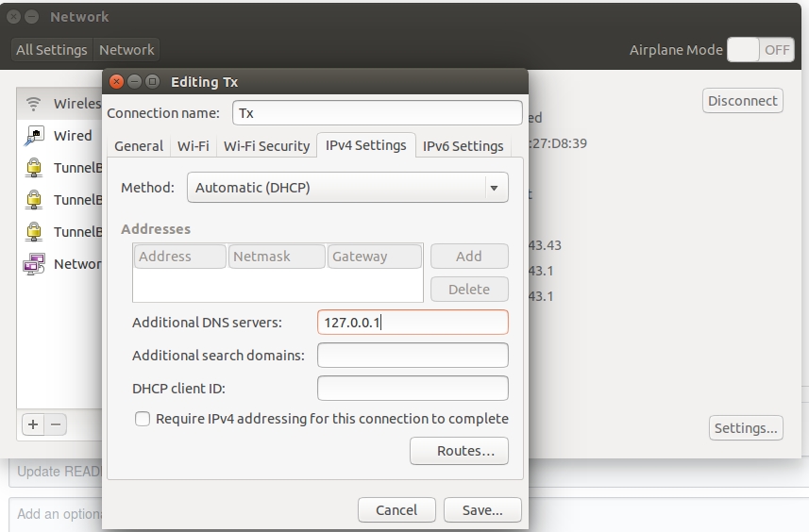
Task: Click the Network breadcrumb button
Action: [126, 50]
